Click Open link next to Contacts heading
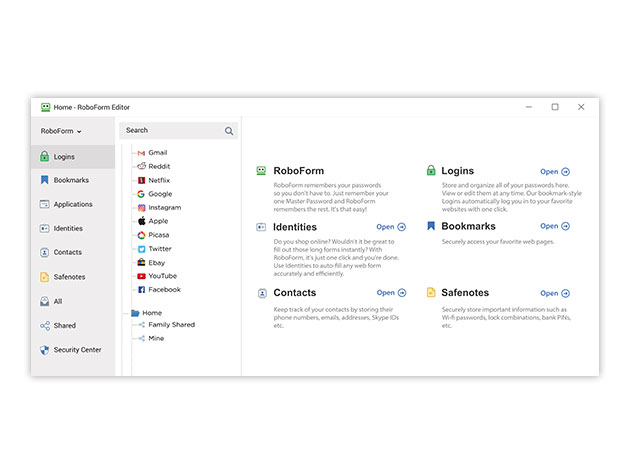The height and width of the screenshot is (473, 630). 391,293
